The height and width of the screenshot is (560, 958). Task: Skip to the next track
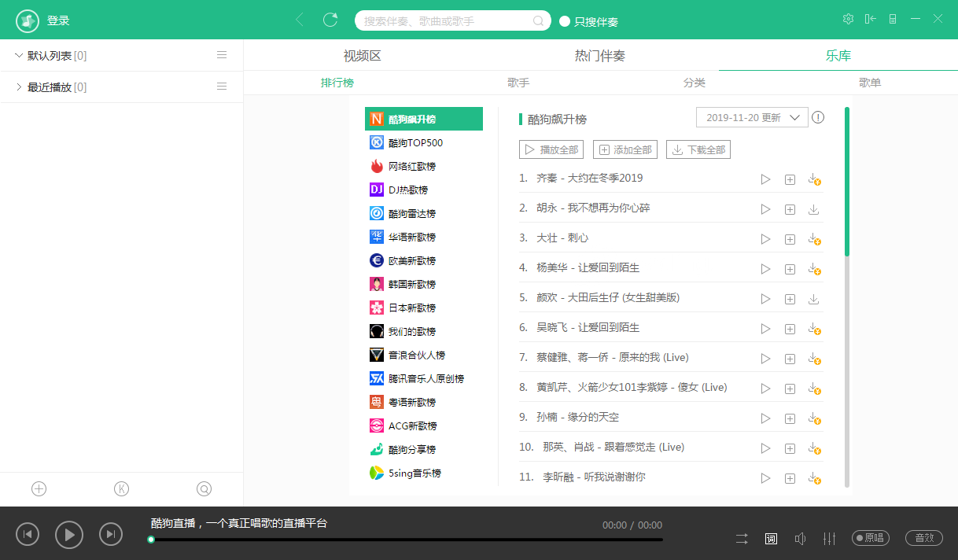click(x=111, y=535)
